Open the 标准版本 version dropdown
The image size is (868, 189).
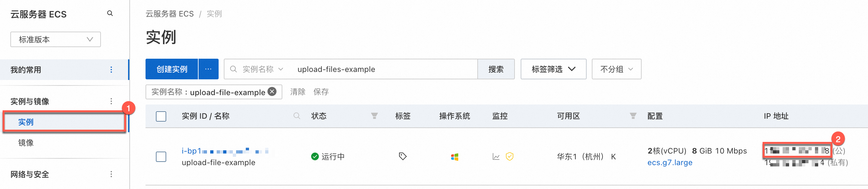pyautogui.click(x=56, y=39)
